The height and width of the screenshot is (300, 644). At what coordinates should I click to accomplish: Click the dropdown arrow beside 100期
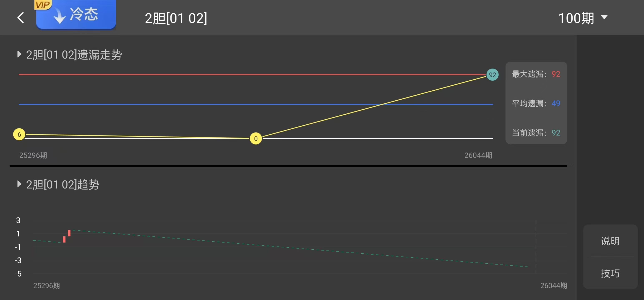[x=604, y=17]
